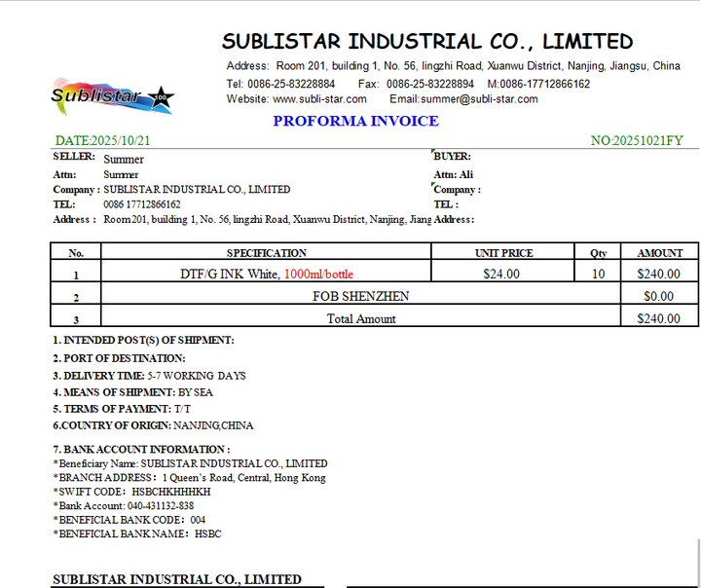The height and width of the screenshot is (588, 701).
Task: Click the UNIT PRICE column header
Action: coord(503,253)
